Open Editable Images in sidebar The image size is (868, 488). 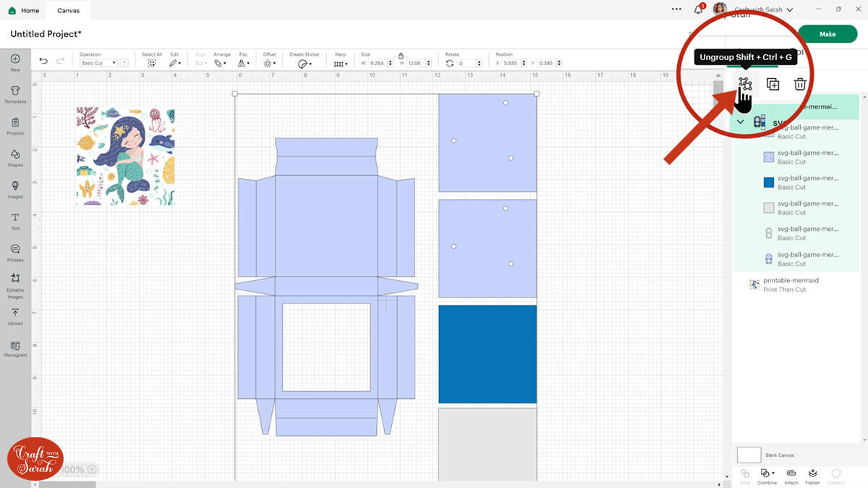(x=15, y=286)
